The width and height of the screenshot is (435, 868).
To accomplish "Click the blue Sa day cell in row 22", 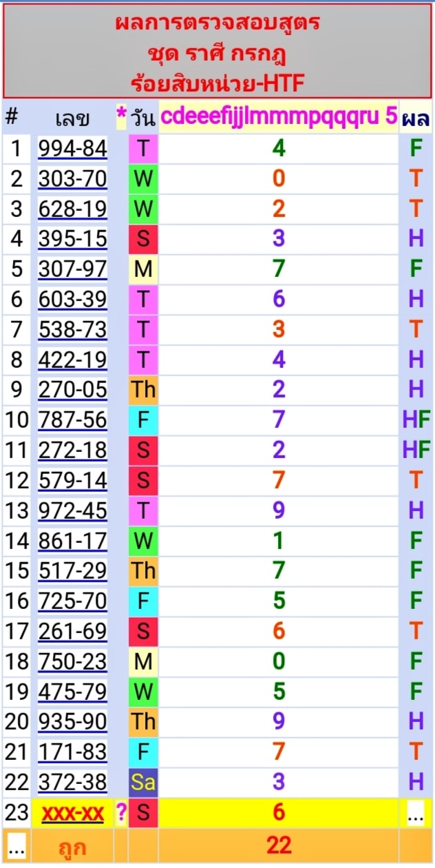I will pyautogui.click(x=143, y=782).
